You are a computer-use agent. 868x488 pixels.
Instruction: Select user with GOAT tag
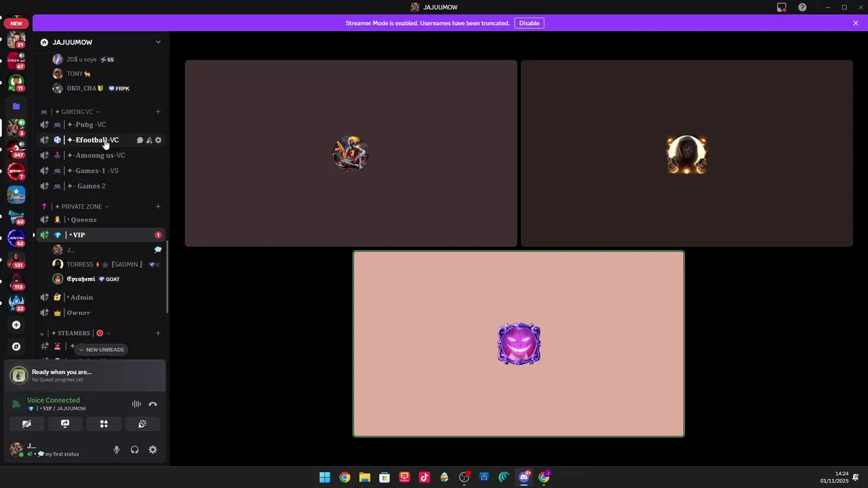click(107, 279)
